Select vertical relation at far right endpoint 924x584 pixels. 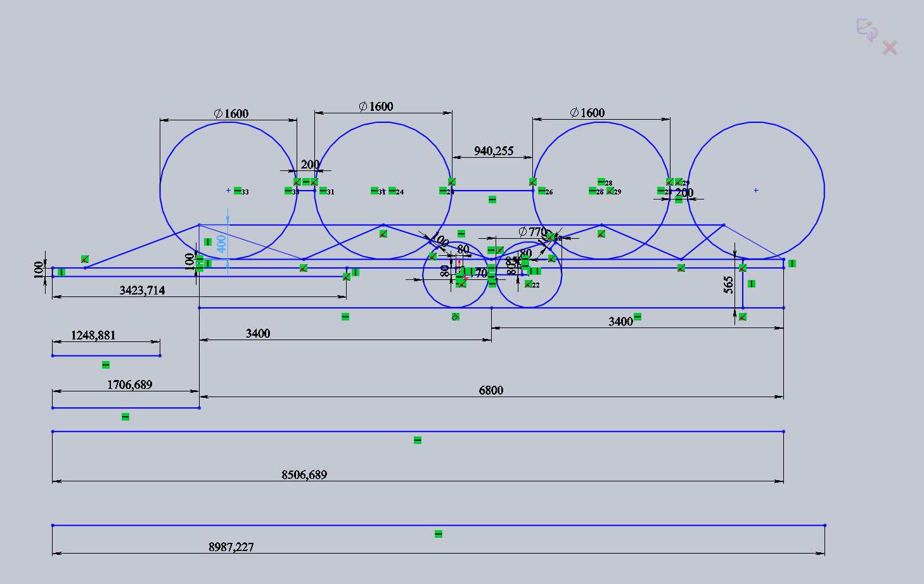coord(792,263)
